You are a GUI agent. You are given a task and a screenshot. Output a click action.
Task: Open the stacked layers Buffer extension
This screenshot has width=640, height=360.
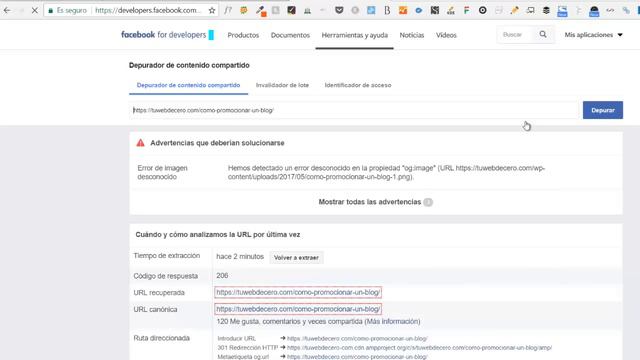[546, 10]
